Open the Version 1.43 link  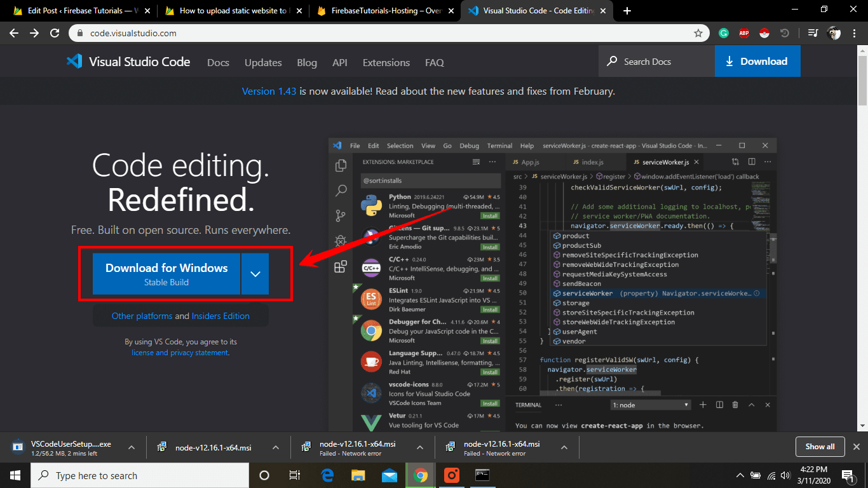tap(269, 91)
